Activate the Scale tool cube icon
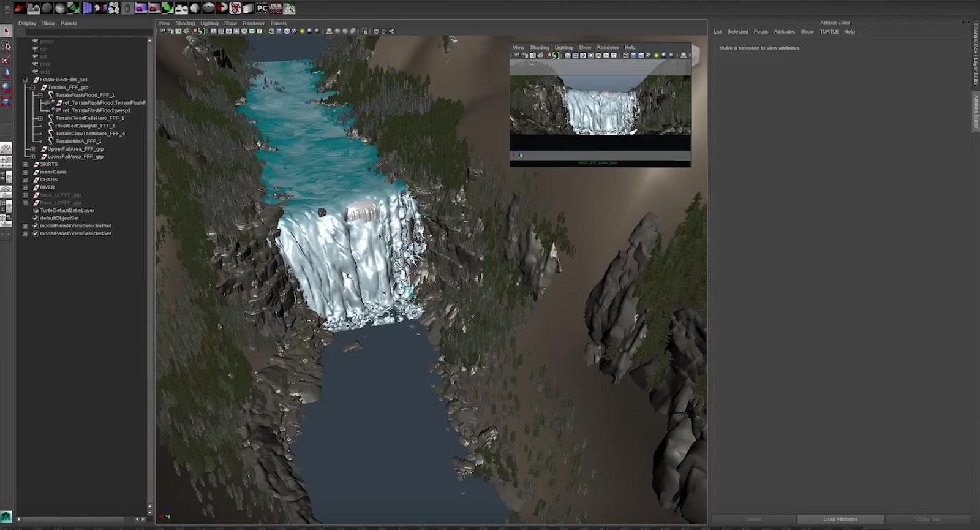This screenshot has width=980, height=530. (7, 102)
